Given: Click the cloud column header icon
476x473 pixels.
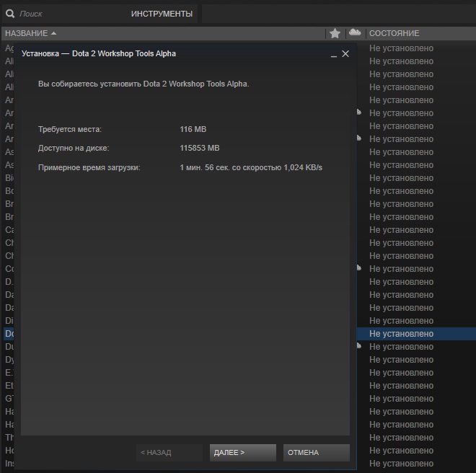Looking at the screenshot, I should 354,33.
